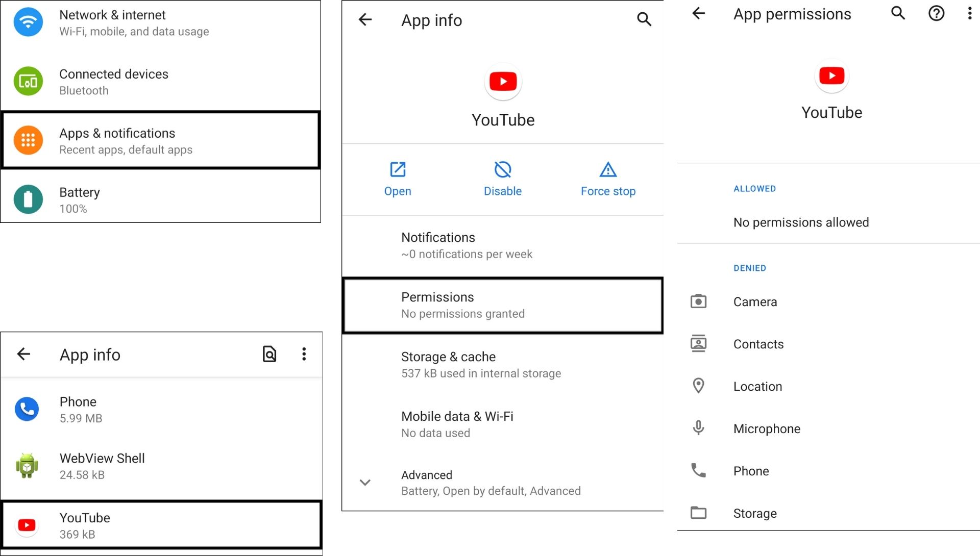
Task: Tap search icon on YouTube App info
Action: [x=644, y=19]
